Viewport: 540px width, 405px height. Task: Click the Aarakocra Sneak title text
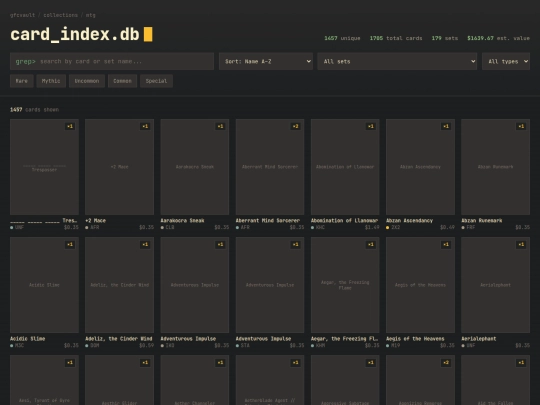[x=183, y=221]
